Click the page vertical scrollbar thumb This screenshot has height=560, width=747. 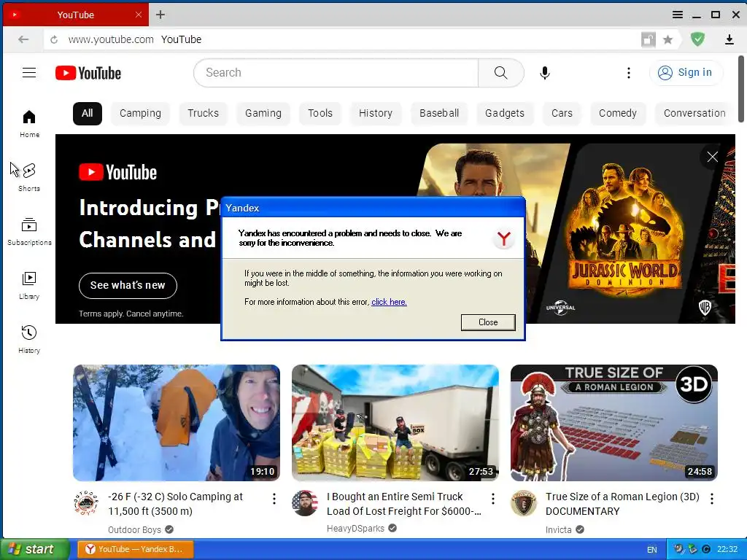click(x=741, y=89)
